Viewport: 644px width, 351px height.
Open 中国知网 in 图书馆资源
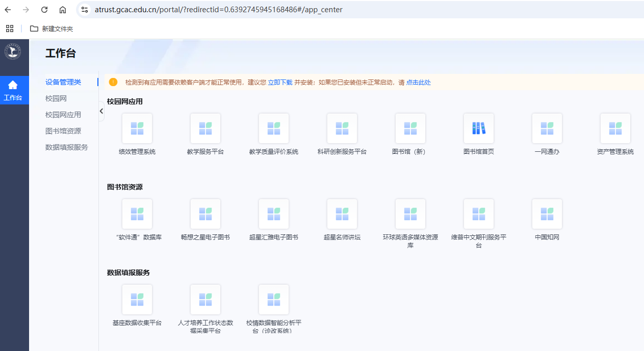(x=547, y=213)
